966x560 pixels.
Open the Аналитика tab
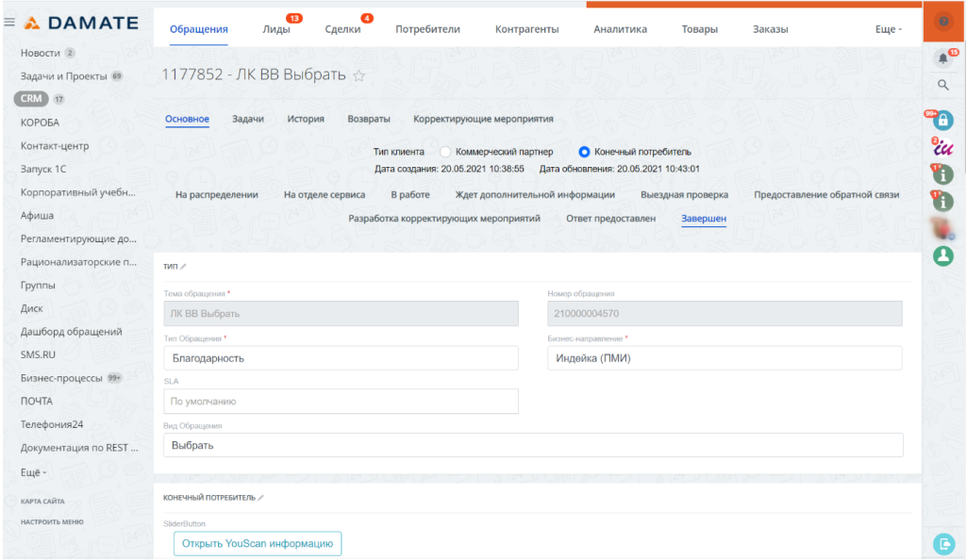[x=620, y=29]
